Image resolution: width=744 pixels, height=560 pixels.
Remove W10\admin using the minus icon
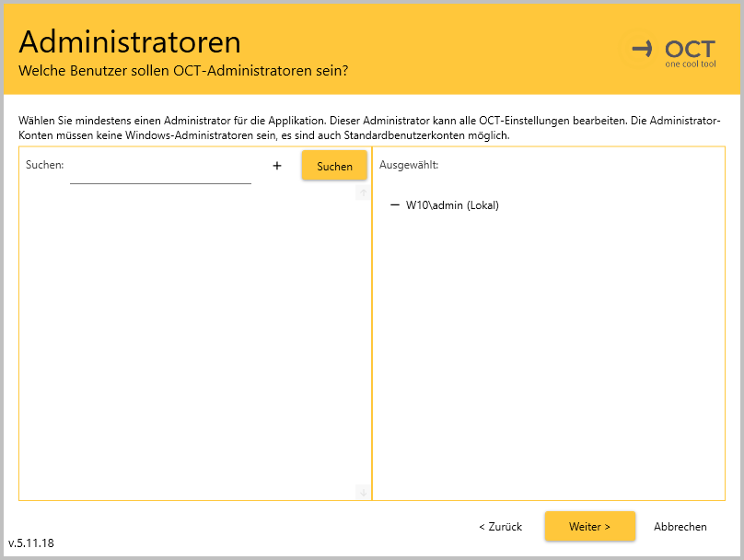[395, 205]
